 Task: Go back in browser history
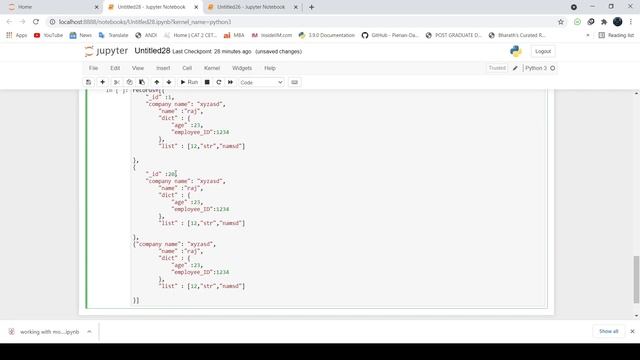(9, 22)
